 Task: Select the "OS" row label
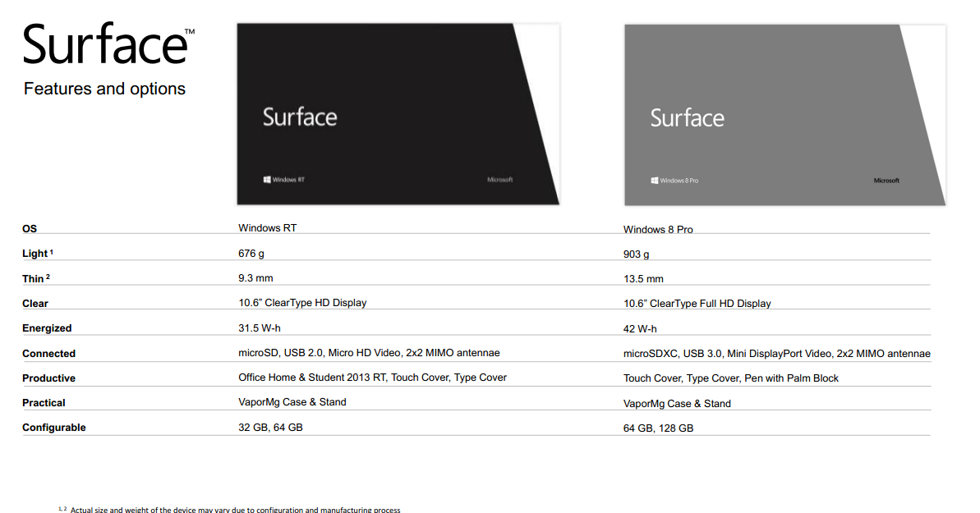click(x=30, y=229)
